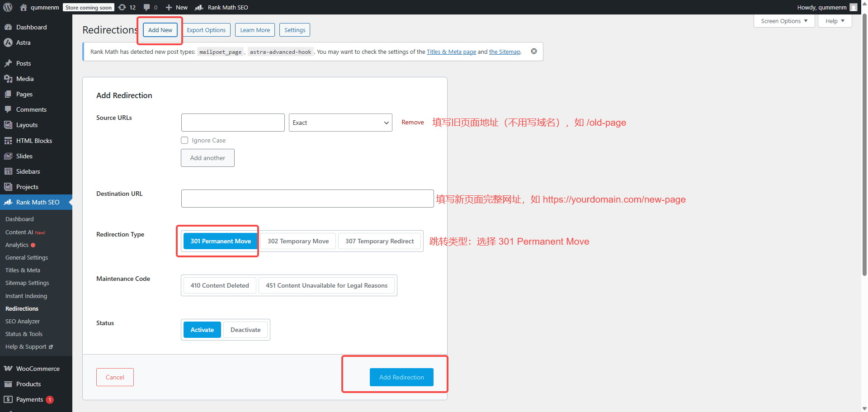Select 302 Temporary Move redirection type

click(x=298, y=241)
